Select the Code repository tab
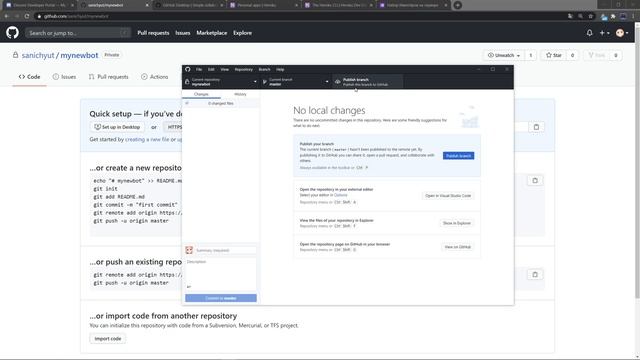The image size is (640, 360). click(x=29, y=77)
